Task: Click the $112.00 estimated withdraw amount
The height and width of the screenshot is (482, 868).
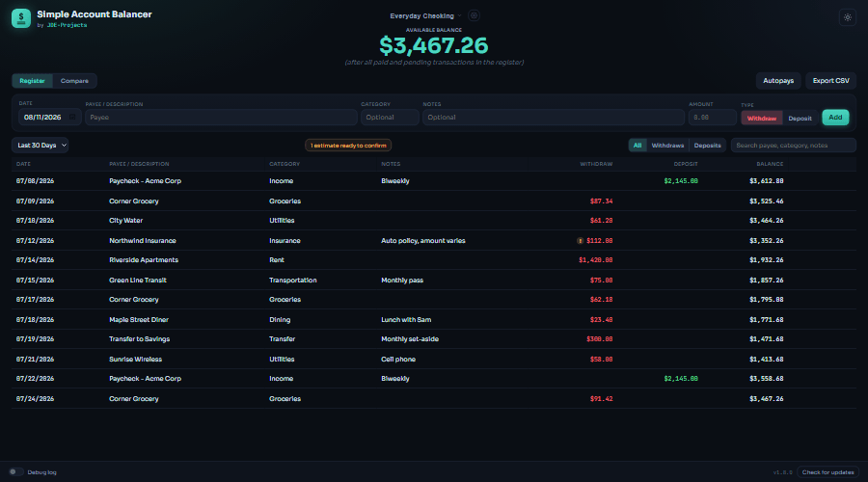Action: (600, 241)
